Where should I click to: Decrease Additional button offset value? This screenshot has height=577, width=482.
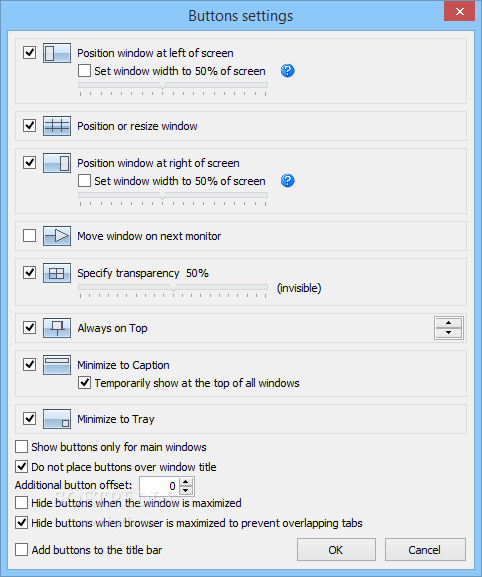186,491
